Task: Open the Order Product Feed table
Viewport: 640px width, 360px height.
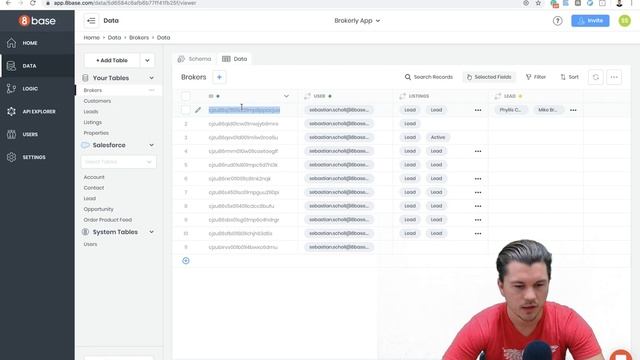Action: click(x=107, y=220)
